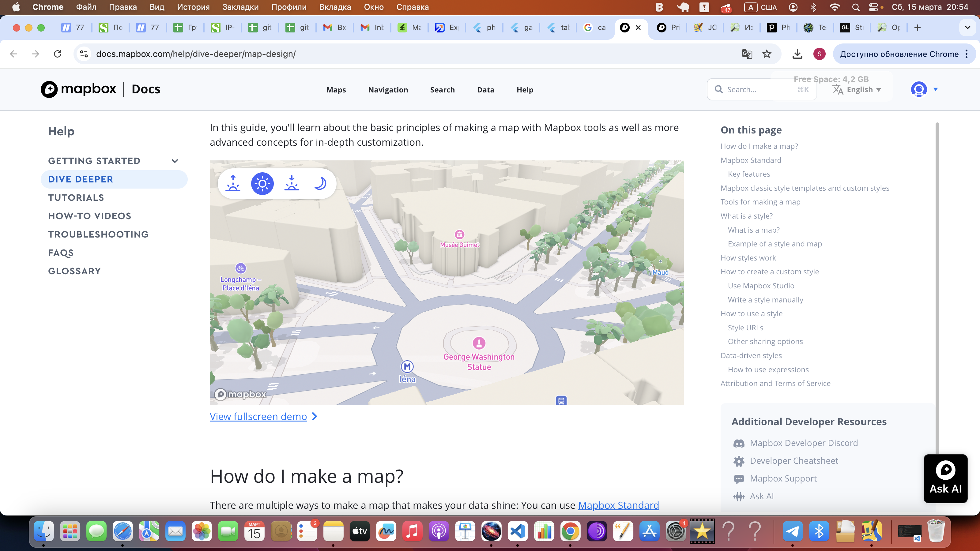
Task: Open Troubleshooting in the sidebar
Action: point(98,234)
